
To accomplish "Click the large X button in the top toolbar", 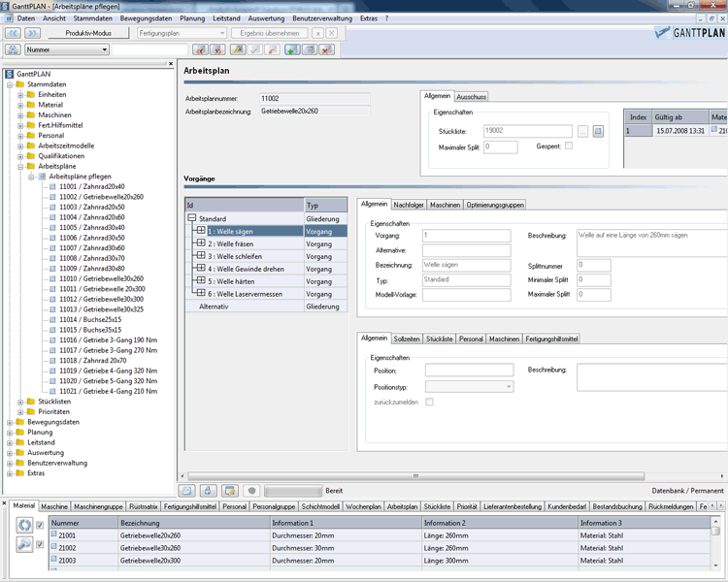I will pos(332,33).
